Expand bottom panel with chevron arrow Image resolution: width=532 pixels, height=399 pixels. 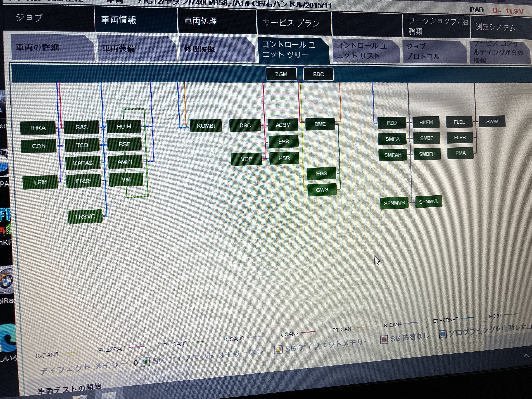pyautogui.click(x=526, y=355)
